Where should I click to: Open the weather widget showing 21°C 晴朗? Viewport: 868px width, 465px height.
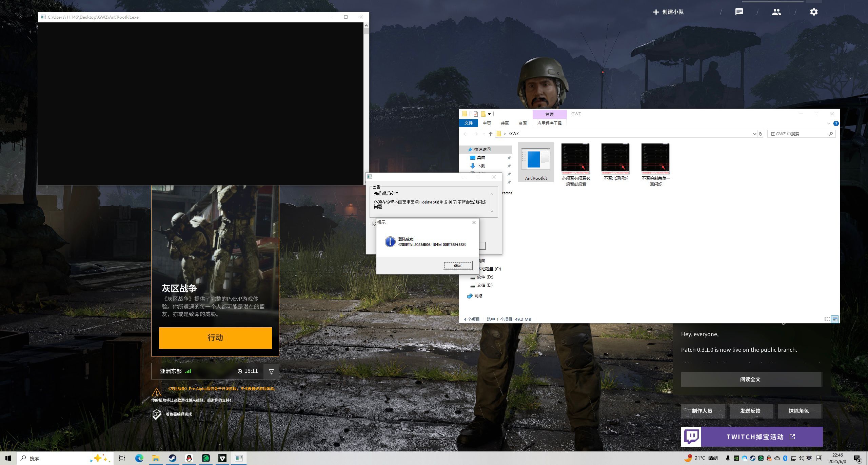coord(701,458)
